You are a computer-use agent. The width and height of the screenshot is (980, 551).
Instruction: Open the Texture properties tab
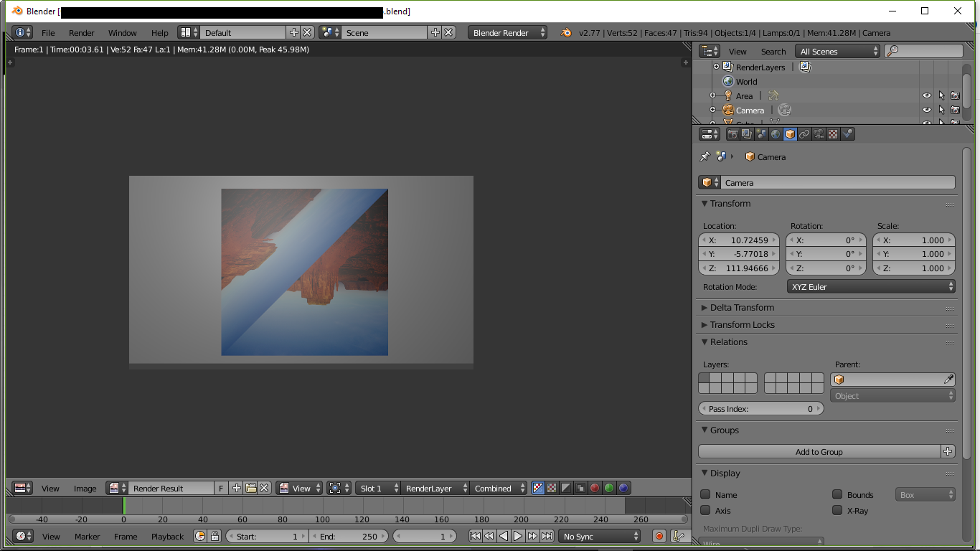point(833,134)
